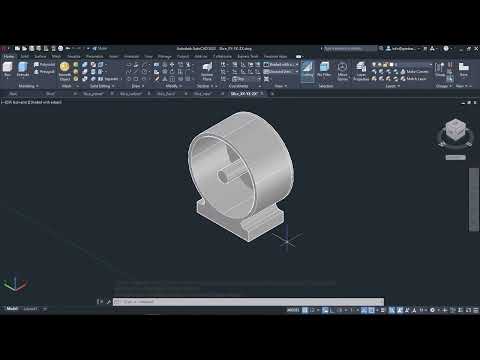This screenshot has height=360, width=480.
Task: Select the Move Gizmo button
Action: [x=342, y=71]
